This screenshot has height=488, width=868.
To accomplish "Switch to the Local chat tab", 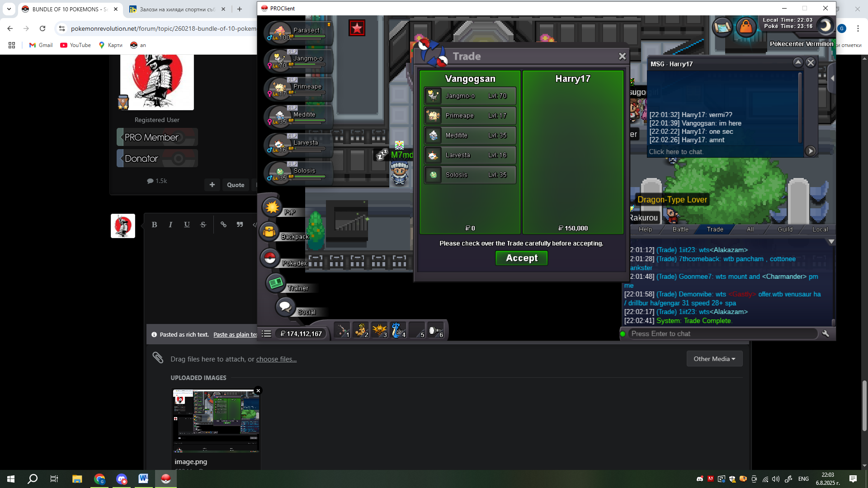I will (820, 230).
